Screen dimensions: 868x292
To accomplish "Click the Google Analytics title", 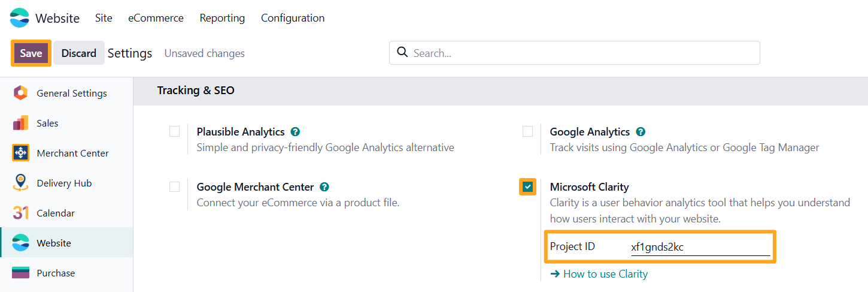I will coord(590,132).
